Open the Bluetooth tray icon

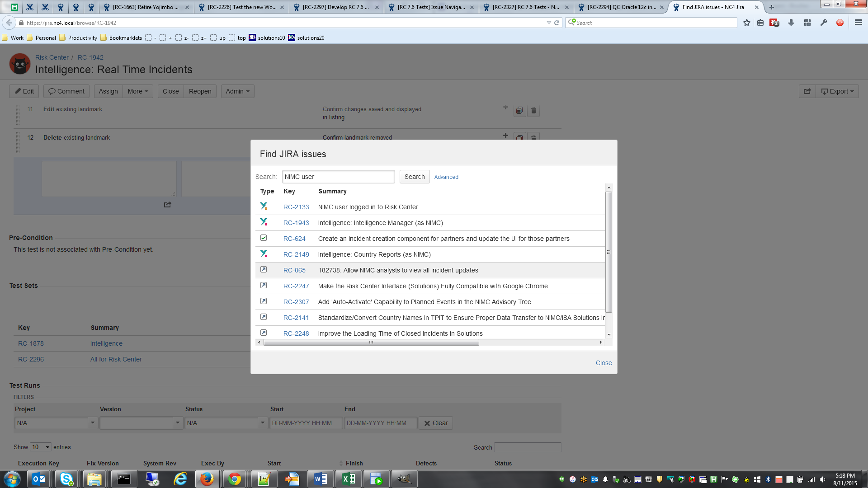click(x=769, y=479)
